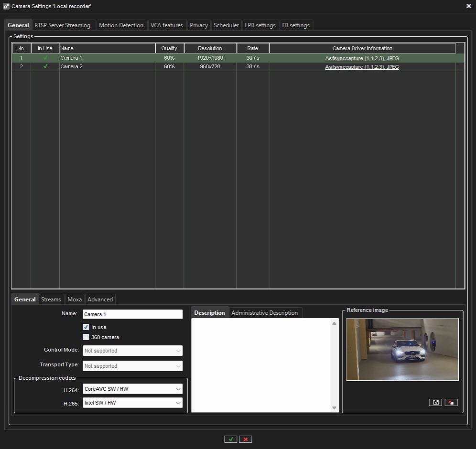Screen dimensions: 476x449
Task: Click the garage reference image thumbnail
Action: coord(402,349)
